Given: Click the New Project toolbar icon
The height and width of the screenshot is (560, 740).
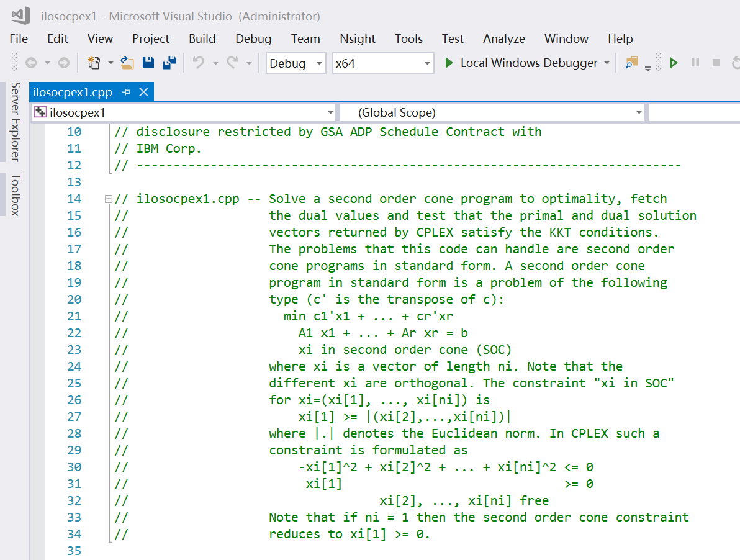Looking at the screenshot, I should 94,63.
